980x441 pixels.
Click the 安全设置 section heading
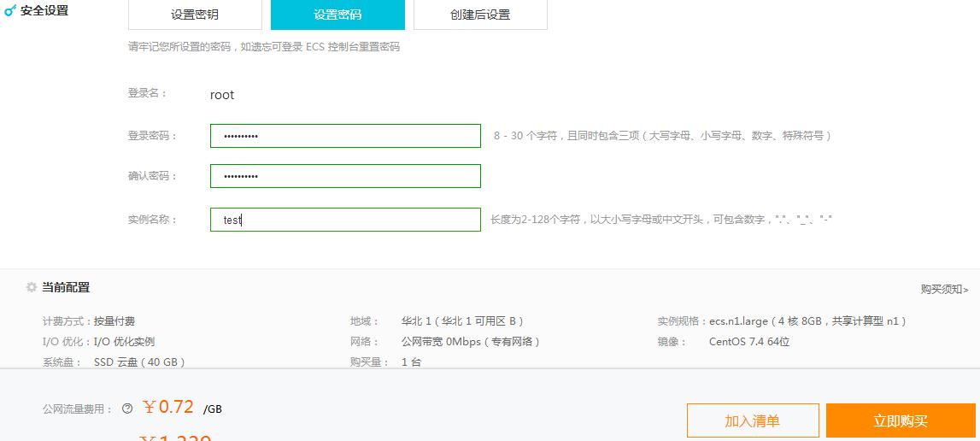point(44,10)
